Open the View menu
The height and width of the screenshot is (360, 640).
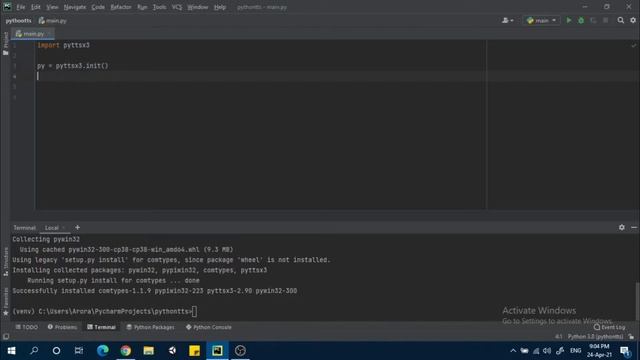[52, 7]
